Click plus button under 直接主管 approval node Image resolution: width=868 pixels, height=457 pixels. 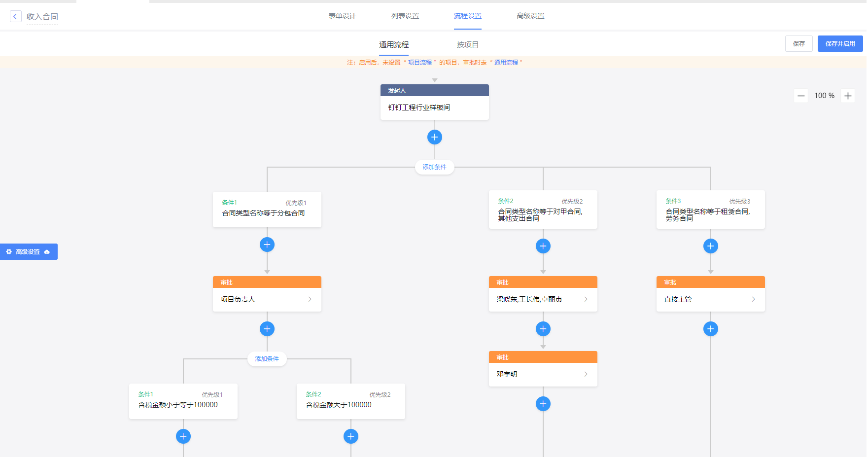(710, 329)
